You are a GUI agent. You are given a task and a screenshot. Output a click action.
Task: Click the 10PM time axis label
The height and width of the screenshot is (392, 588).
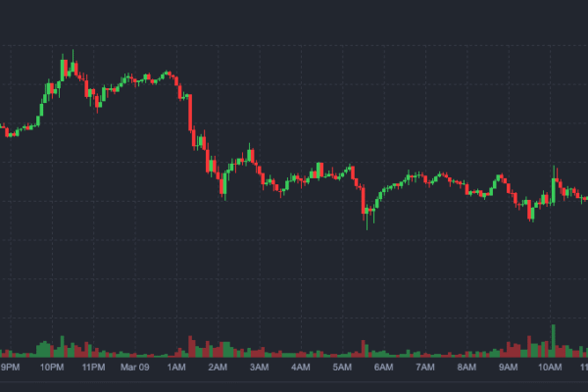52,367
